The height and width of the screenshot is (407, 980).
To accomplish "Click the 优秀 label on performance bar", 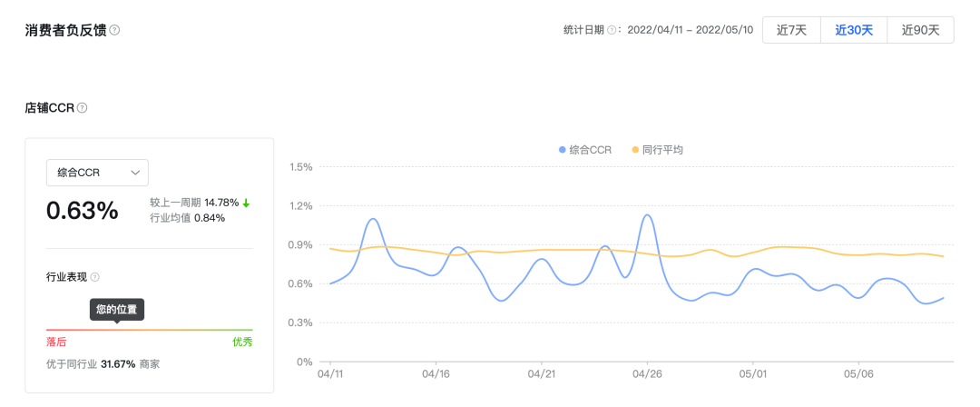I will click(242, 342).
